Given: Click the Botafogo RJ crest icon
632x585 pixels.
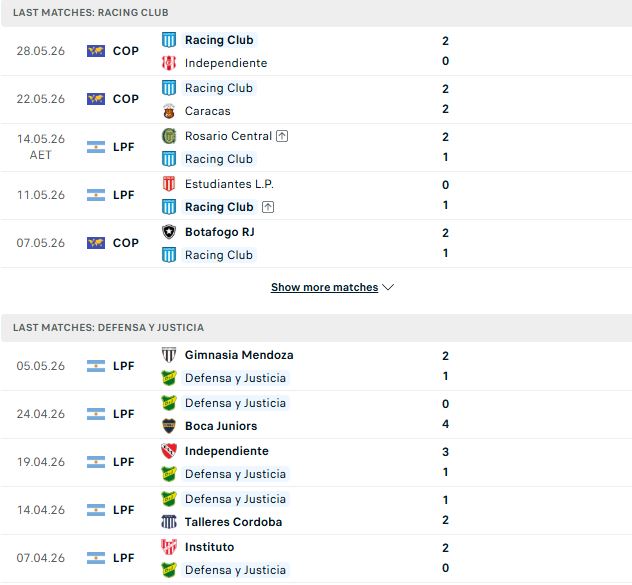Looking at the screenshot, I should pos(168,232).
